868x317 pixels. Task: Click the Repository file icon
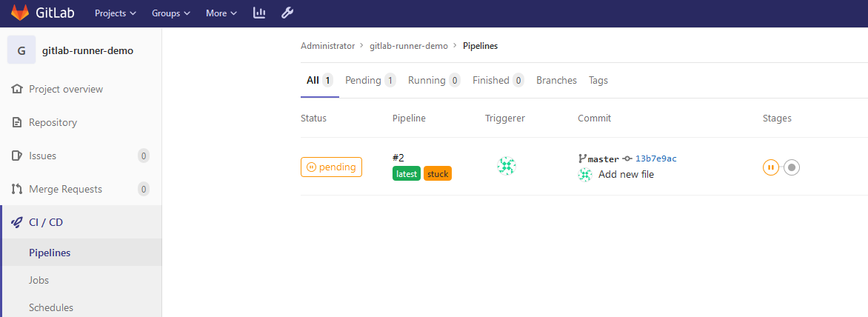(x=17, y=122)
